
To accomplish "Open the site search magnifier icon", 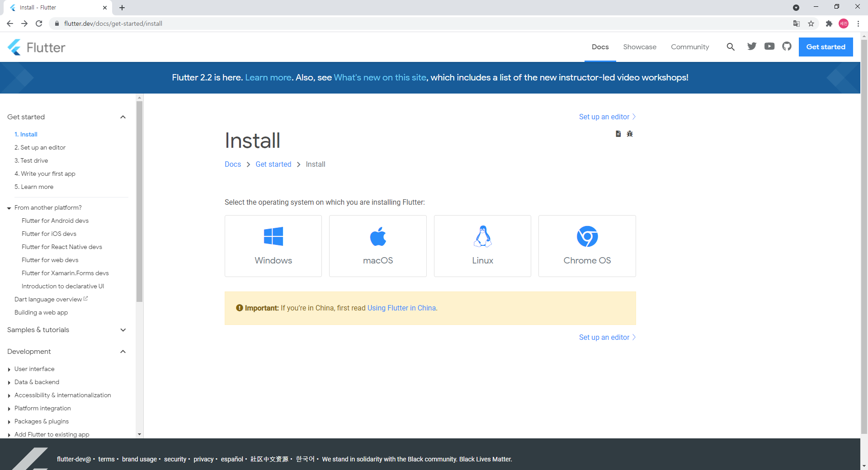I will pyautogui.click(x=731, y=47).
